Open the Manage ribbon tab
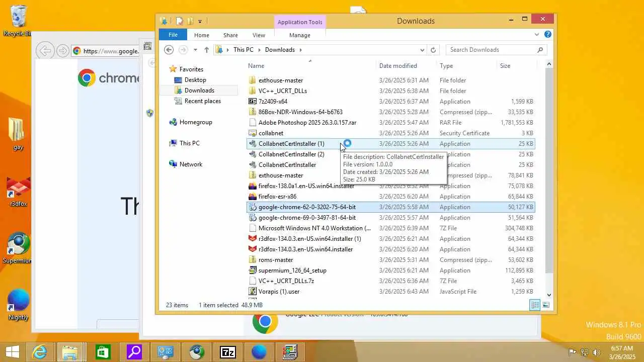The width and height of the screenshot is (644, 362). tap(300, 35)
